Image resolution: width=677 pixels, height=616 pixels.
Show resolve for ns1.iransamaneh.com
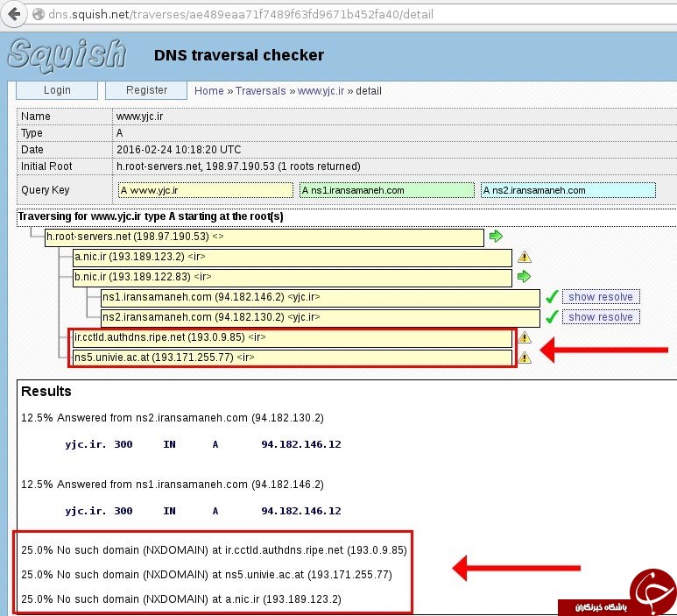point(601,297)
